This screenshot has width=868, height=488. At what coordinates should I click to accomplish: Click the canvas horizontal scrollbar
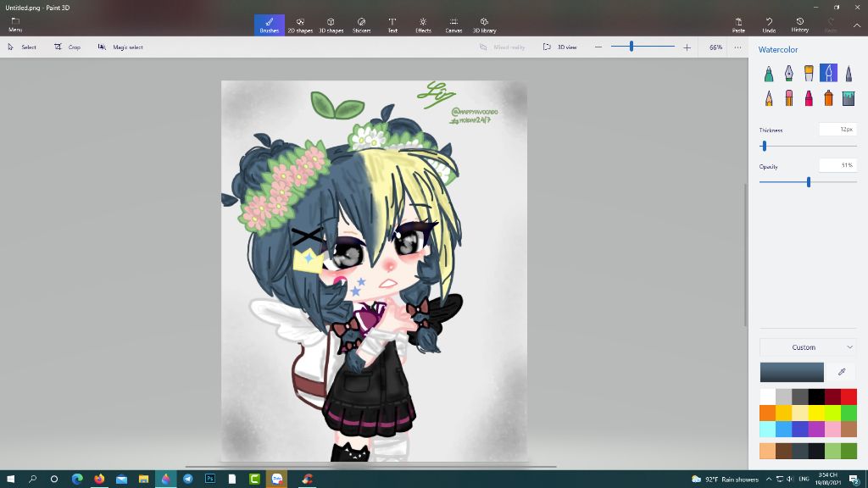[x=371, y=467]
